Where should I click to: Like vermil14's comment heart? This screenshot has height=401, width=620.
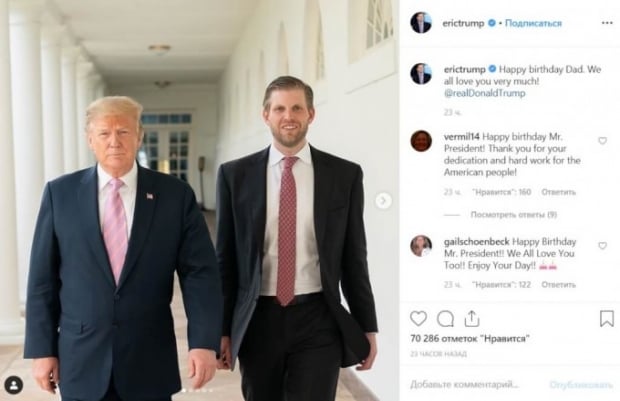602,140
